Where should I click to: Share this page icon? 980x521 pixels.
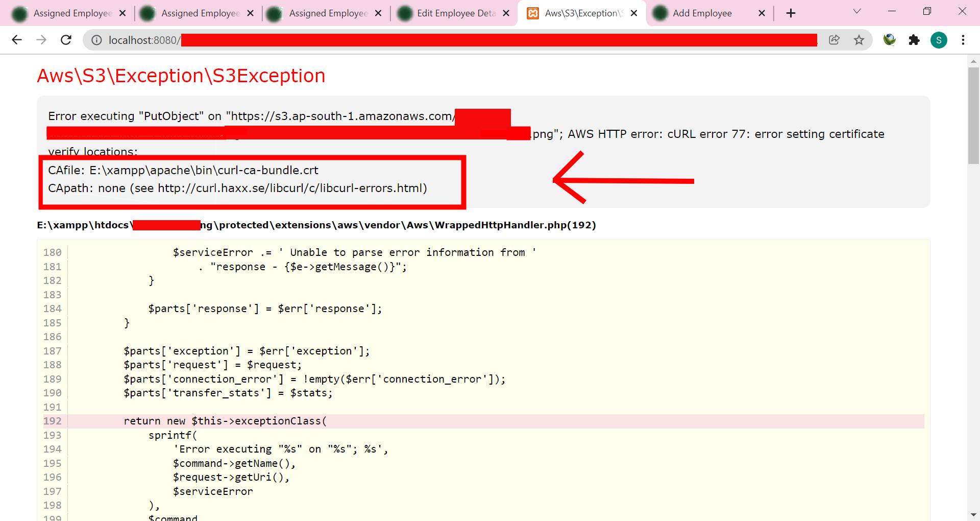click(x=834, y=40)
